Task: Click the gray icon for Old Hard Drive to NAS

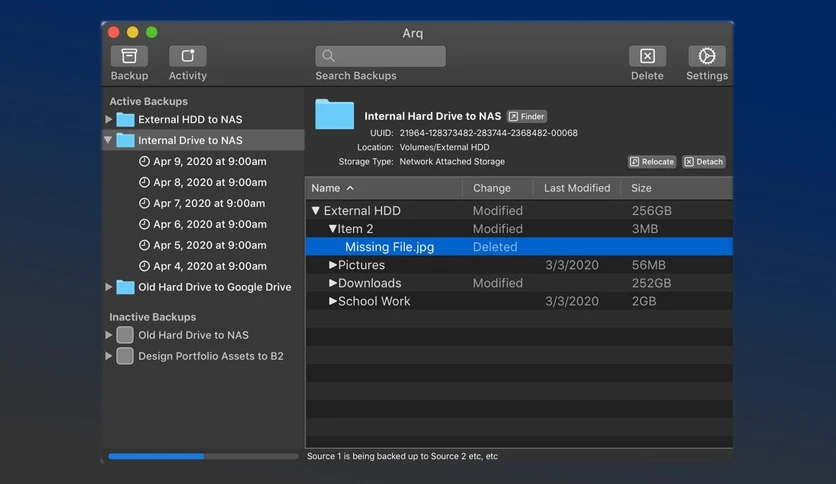Action: coord(125,335)
